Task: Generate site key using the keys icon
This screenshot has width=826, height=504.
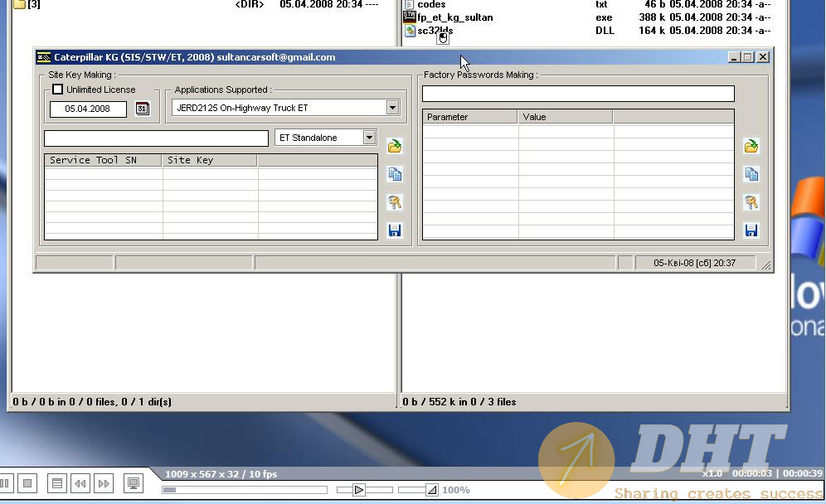Action: (395, 202)
